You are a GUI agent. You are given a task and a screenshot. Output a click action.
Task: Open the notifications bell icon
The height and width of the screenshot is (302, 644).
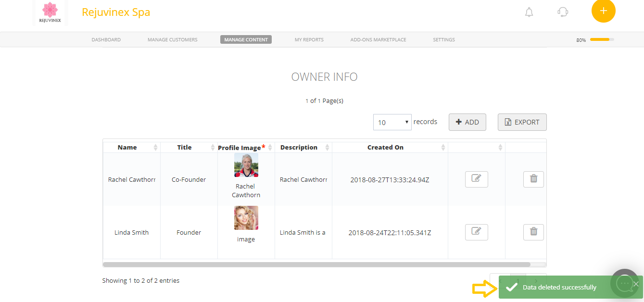529,13
